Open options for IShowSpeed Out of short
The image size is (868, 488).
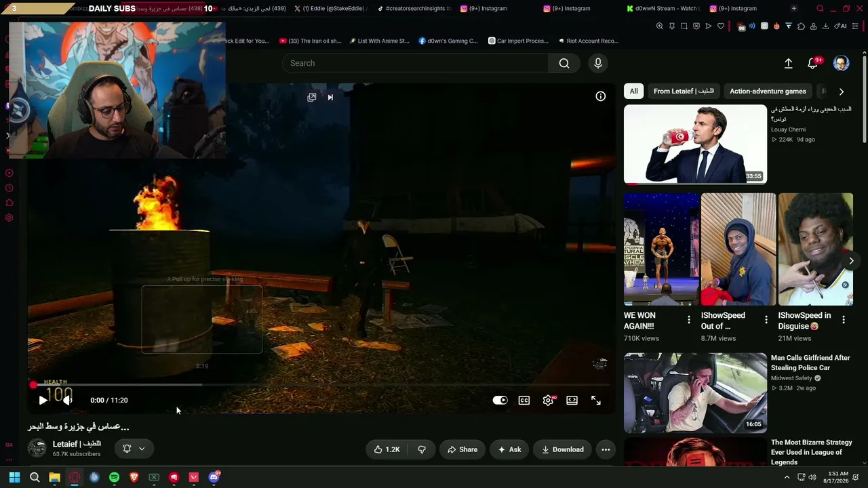tap(766, 320)
